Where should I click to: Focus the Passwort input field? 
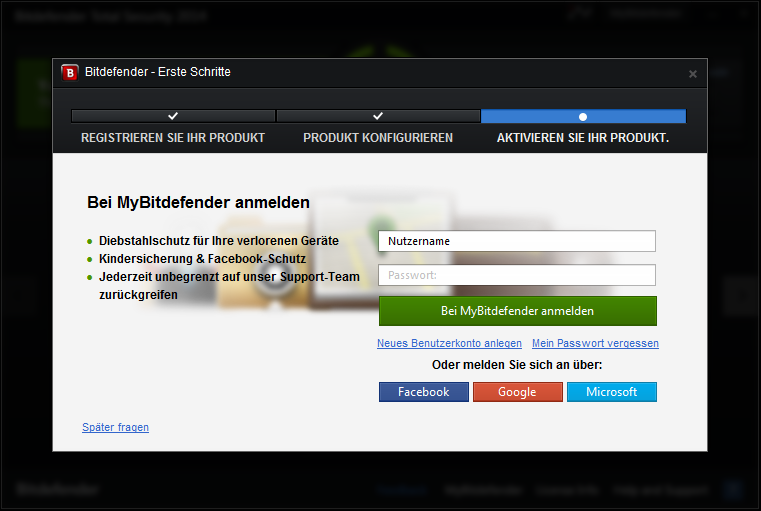click(x=517, y=275)
